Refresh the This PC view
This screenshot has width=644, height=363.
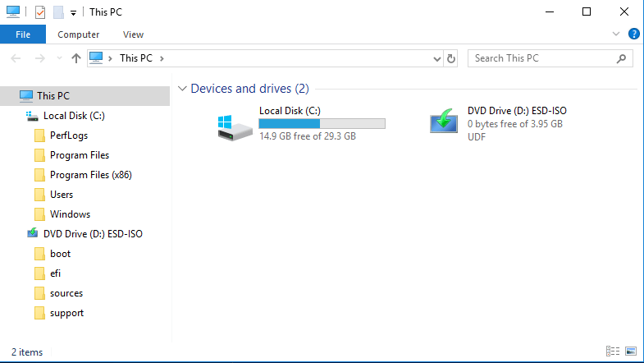pyautogui.click(x=451, y=58)
